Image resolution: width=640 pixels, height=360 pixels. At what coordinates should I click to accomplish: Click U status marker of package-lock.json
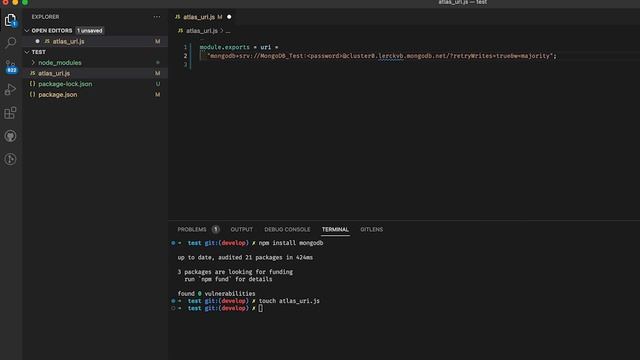pyautogui.click(x=158, y=84)
